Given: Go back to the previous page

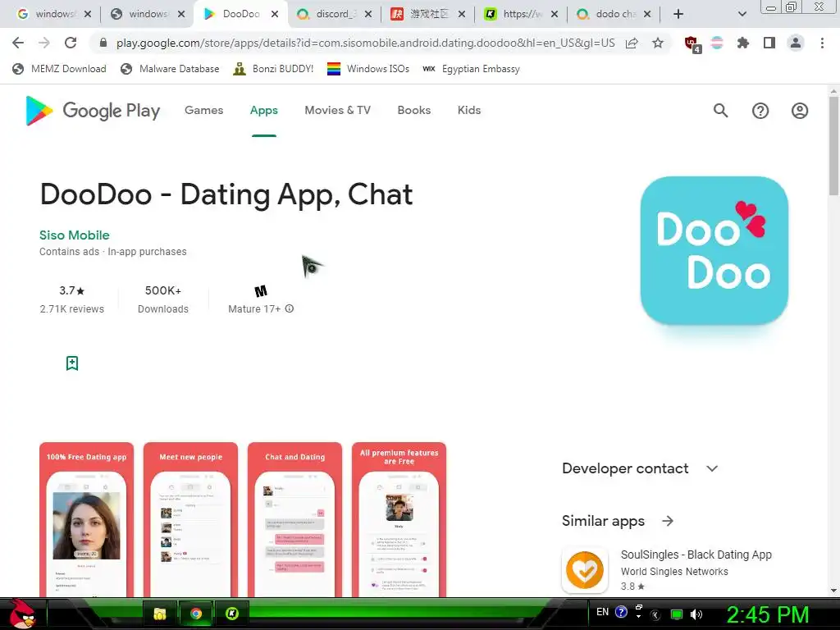Looking at the screenshot, I should click(x=18, y=43).
